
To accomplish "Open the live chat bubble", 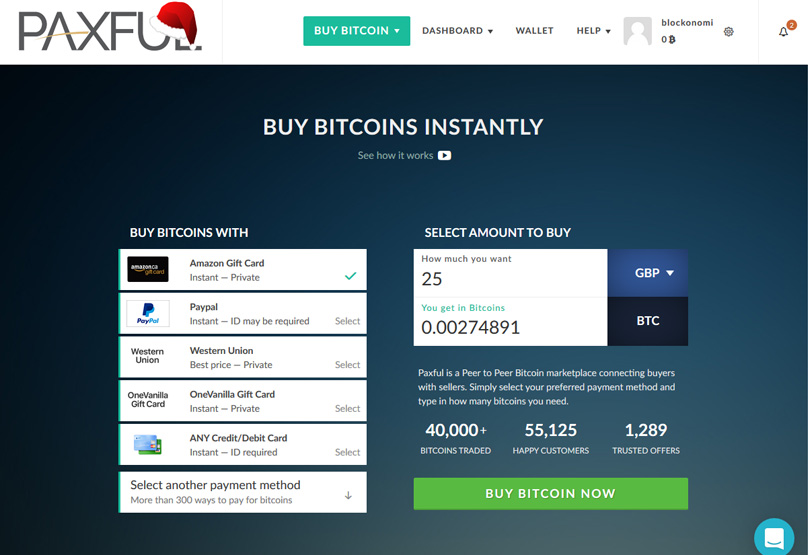I will (x=774, y=537).
